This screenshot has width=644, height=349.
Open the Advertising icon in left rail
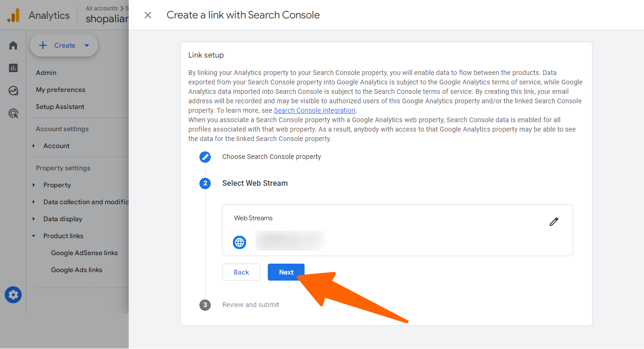point(13,113)
